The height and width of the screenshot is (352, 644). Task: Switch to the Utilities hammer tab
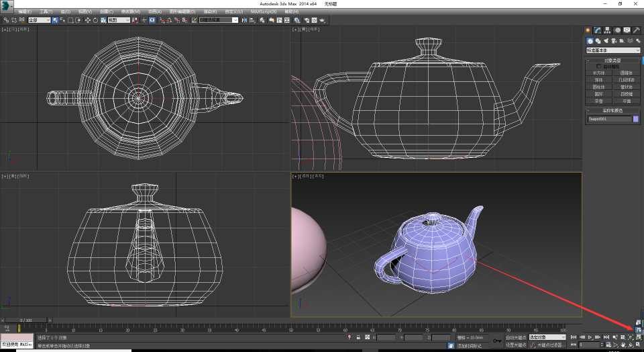pyautogui.click(x=637, y=30)
